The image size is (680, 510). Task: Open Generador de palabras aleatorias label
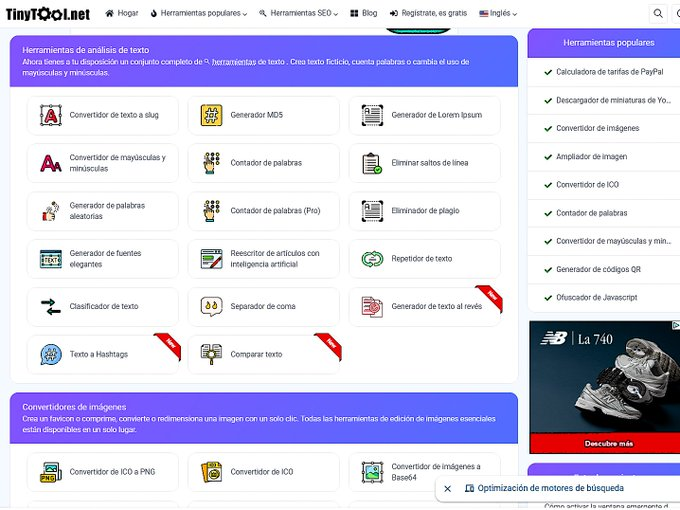coord(107,211)
